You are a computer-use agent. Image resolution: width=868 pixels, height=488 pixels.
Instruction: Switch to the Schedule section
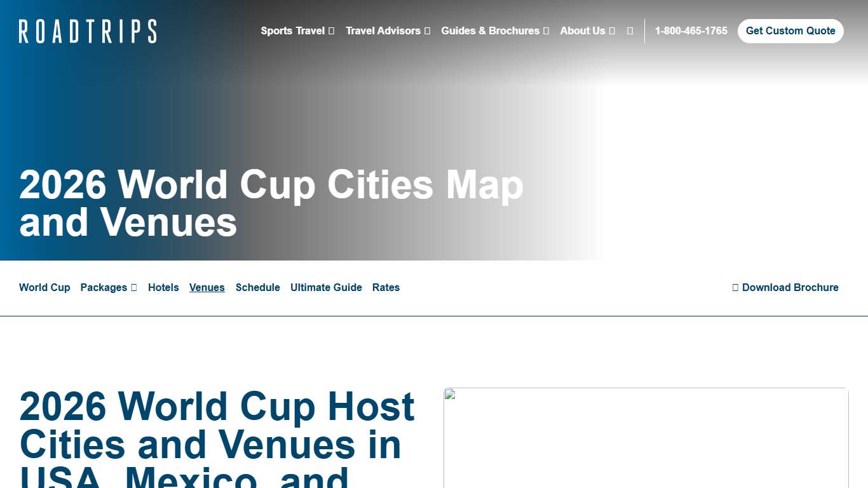tap(257, 287)
